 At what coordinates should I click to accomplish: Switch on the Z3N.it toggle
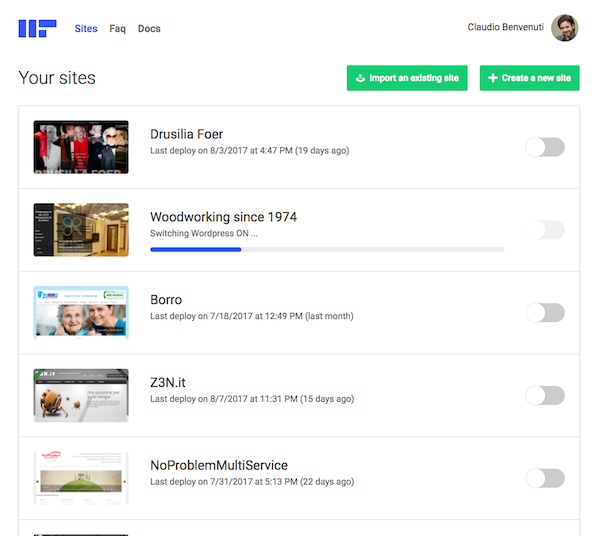545,396
